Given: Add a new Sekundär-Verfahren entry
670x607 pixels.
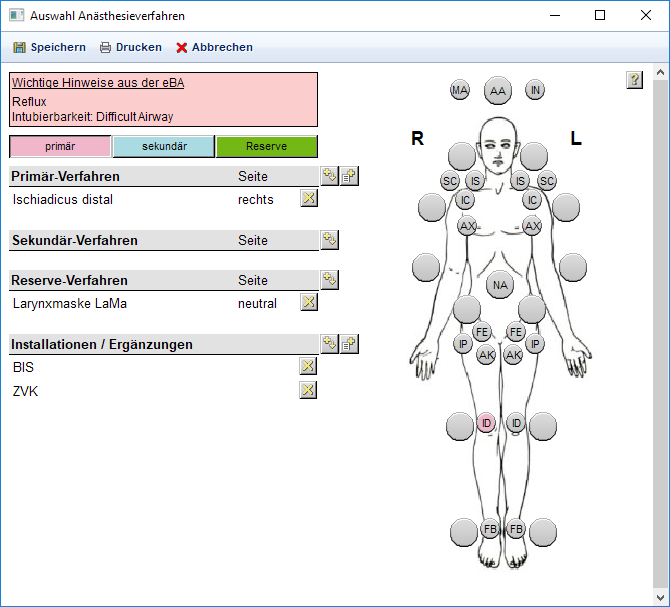Looking at the screenshot, I should tap(329, 239).
